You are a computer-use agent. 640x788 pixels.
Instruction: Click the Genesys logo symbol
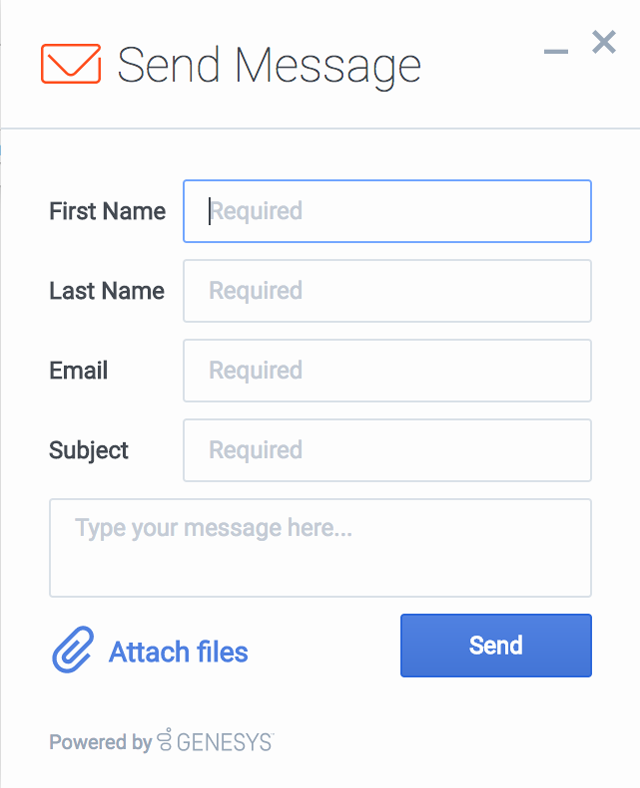coord(165,740)
